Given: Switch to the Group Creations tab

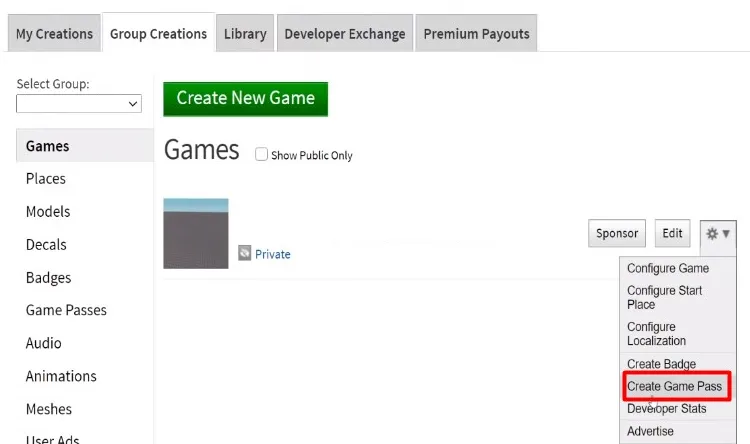Looking at the screenshot, I should click(158, 33).
